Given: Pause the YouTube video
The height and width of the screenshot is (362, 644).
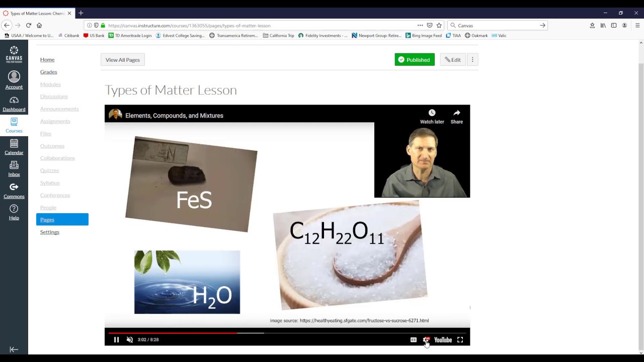Looking at the screenshot, I should pyautogui.click(x=116, y=340).
